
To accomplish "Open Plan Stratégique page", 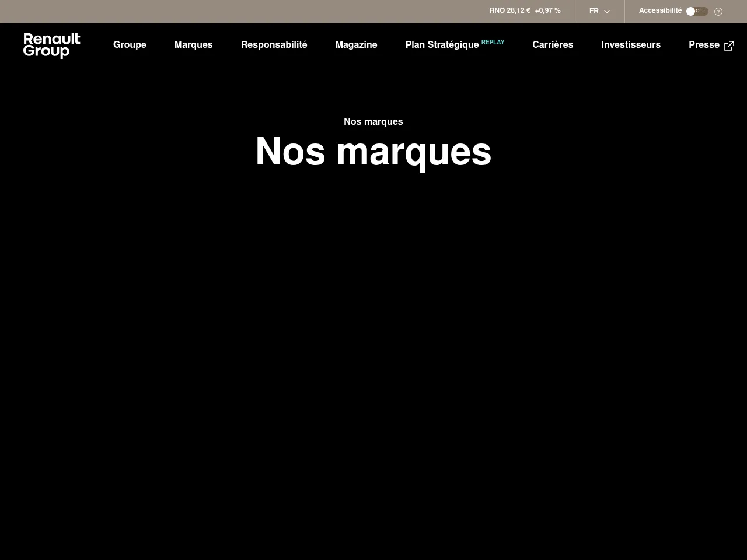I will tap(442, 45).
